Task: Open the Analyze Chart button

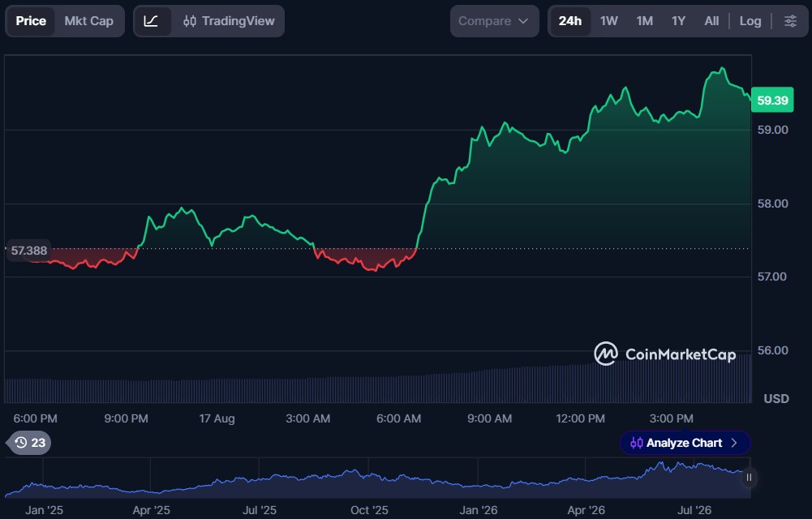Action: [685, 443]
